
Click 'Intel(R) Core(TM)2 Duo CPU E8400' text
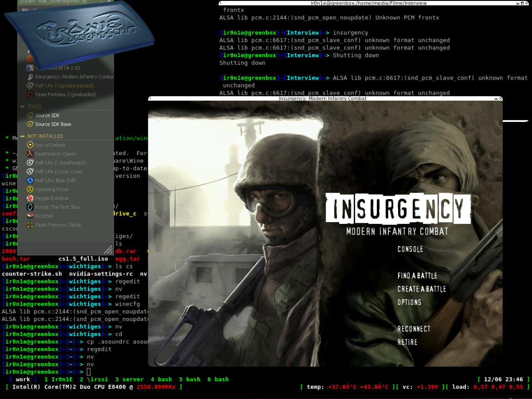point(69,387)
